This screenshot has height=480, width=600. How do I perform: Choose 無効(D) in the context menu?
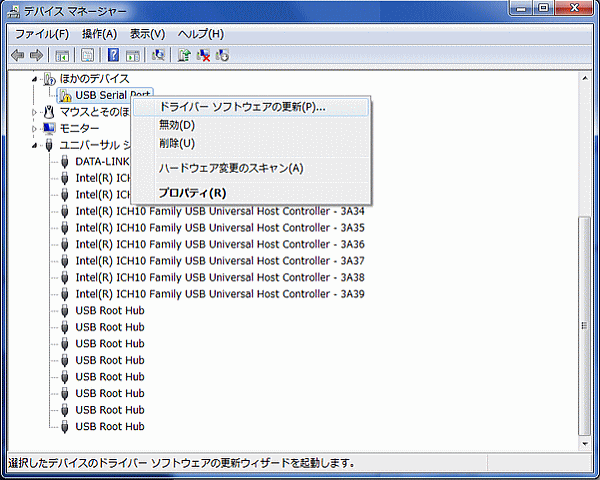click(251, 125)
